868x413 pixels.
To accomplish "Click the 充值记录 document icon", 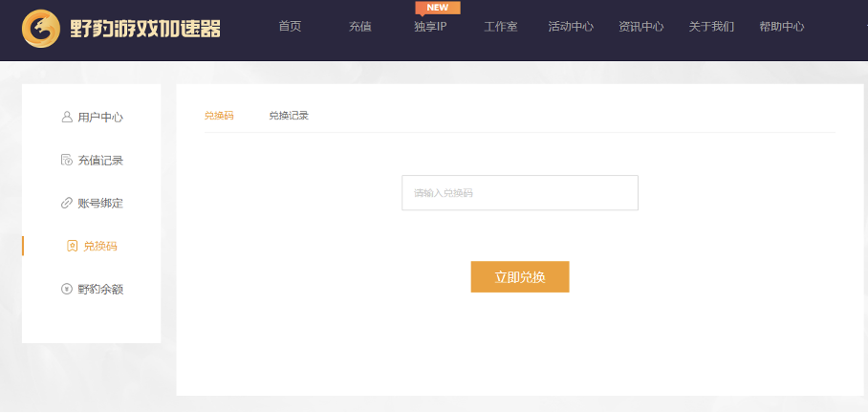I will tap(66, 160).
